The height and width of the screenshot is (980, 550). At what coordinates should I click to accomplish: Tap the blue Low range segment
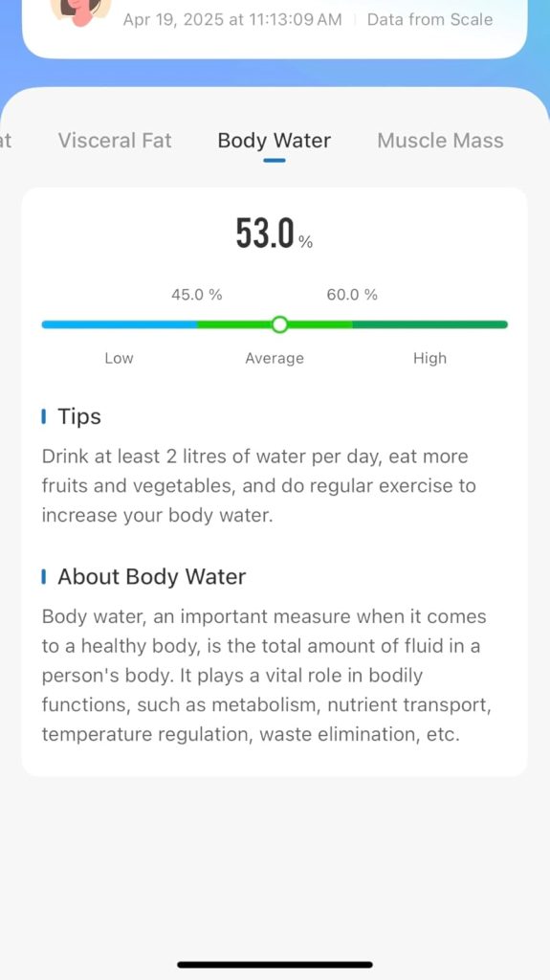[x=120, y=324]
